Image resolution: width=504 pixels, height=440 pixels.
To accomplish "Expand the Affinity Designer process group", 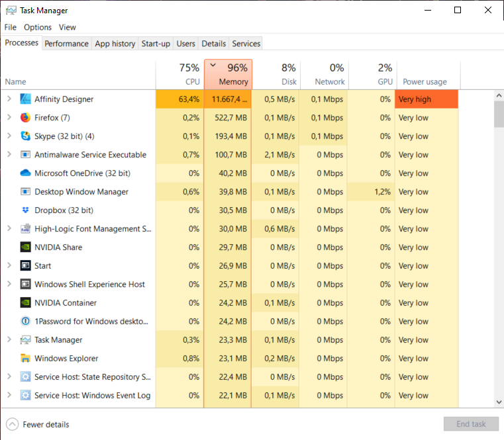I will (9, 99).
